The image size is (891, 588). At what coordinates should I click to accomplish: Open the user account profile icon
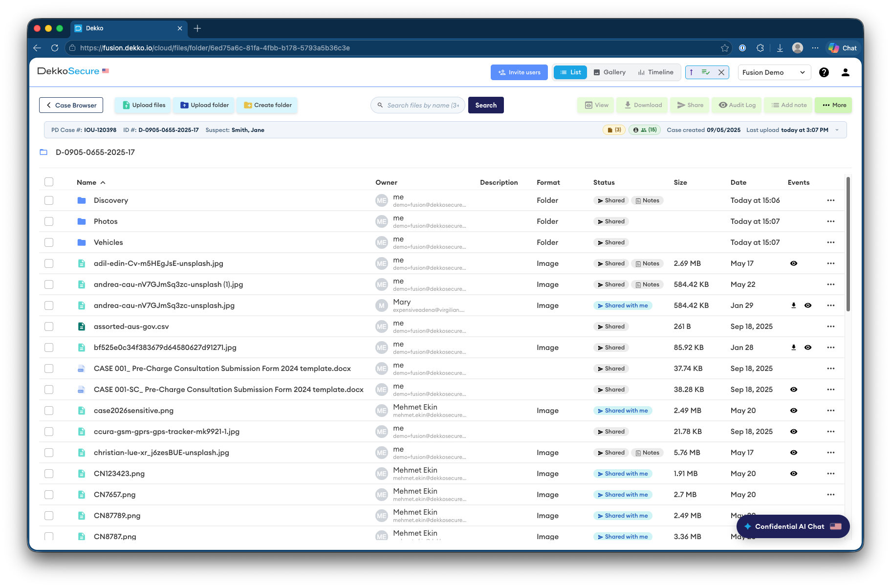(845, 72)
